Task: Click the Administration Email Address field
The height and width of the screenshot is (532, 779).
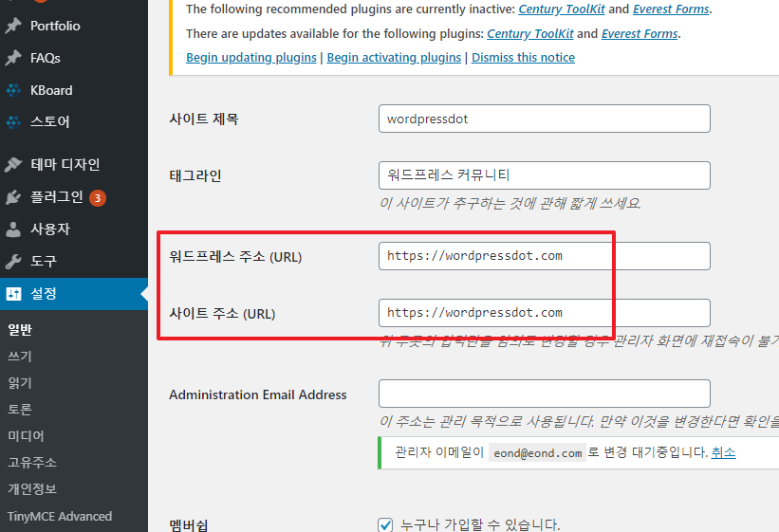Action: (x=544, y=394)
